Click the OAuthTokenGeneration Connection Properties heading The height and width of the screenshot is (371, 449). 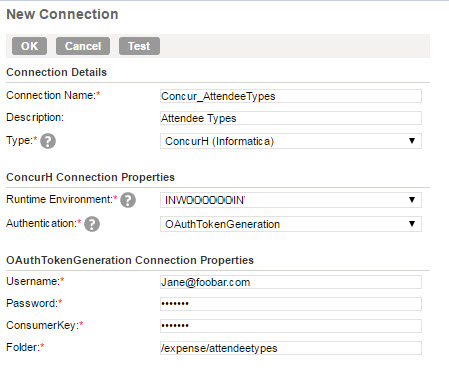130,260
